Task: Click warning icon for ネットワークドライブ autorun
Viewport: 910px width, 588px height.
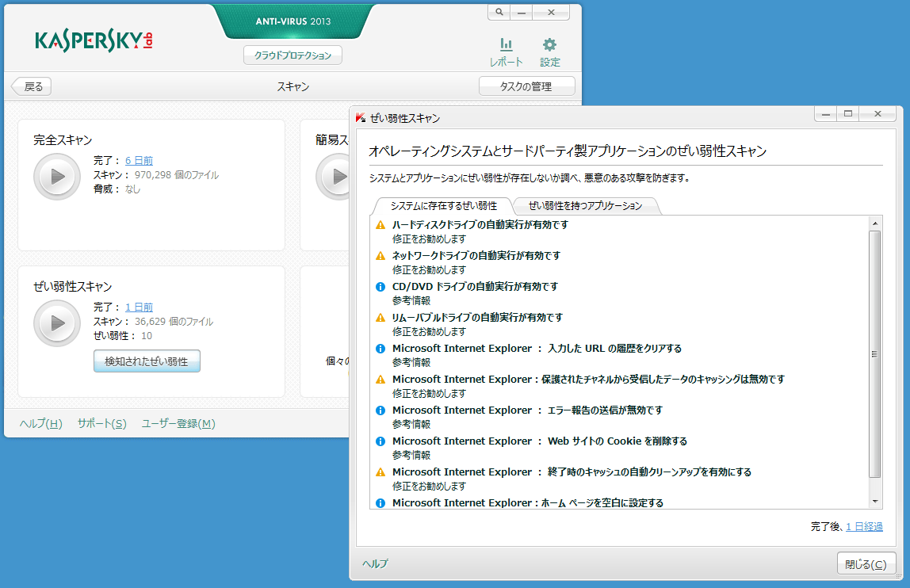Action: pos(380,256)
